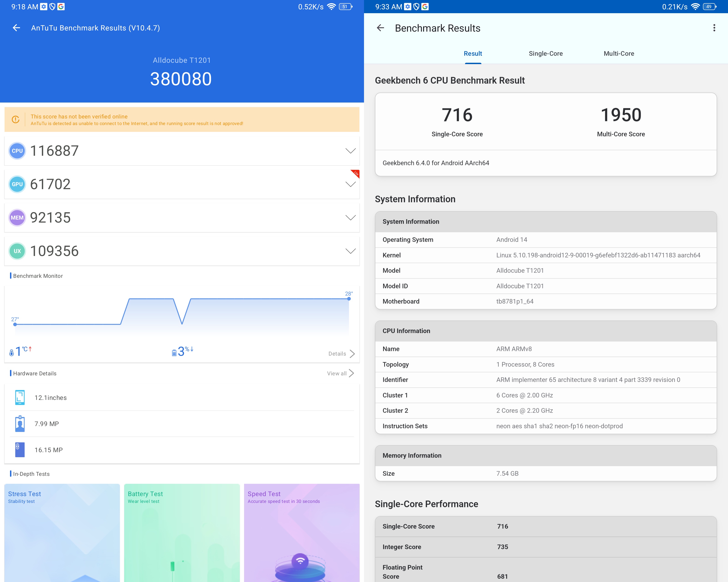Screen dimensions: 728x582
Task: Tap the warning icon in unverified banner
Action: point(15,119)
